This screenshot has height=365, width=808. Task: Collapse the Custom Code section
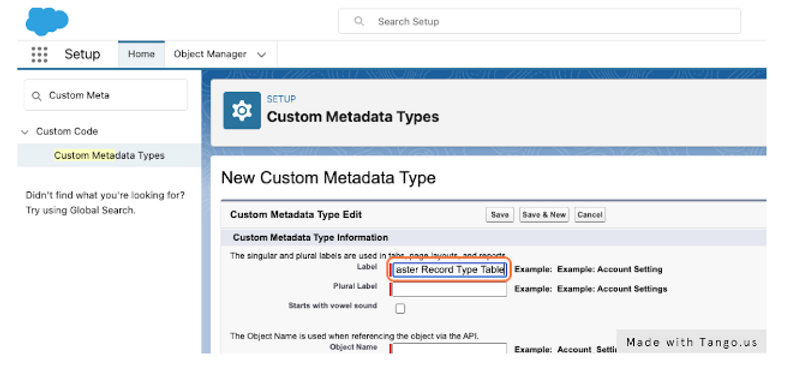click(x=24, y=132)
